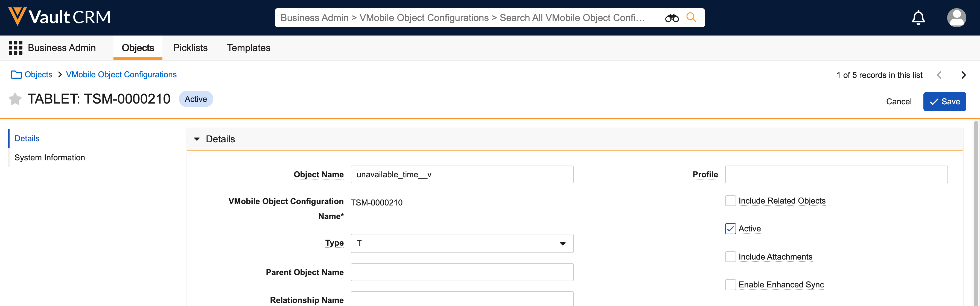Click into the Object Name field

pyautogui.click(x=462, y=175)
